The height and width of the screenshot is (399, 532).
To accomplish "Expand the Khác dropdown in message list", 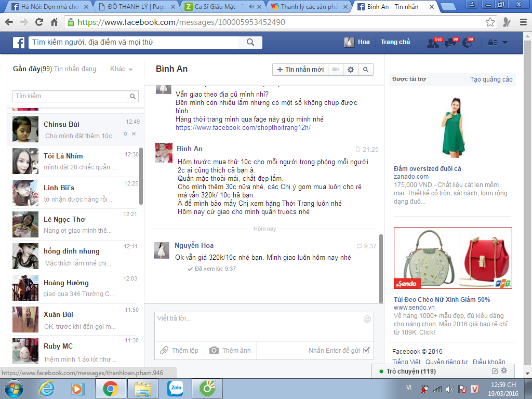I will tap(122, 69).
